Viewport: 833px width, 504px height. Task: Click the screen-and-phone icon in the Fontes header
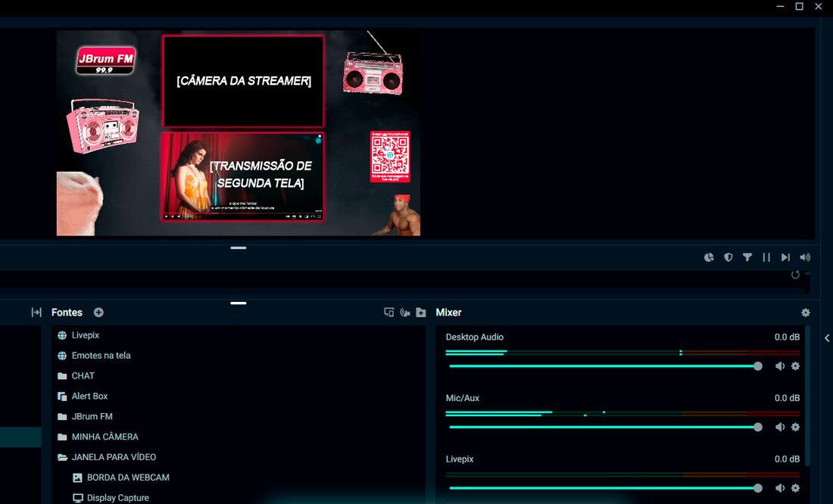389,313
